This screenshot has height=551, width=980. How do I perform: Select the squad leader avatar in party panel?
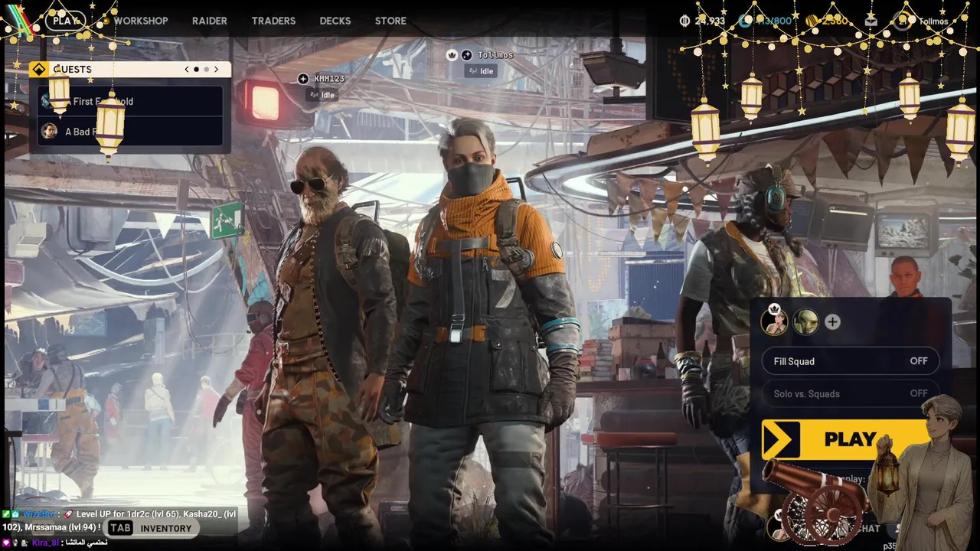click(774, 321)
